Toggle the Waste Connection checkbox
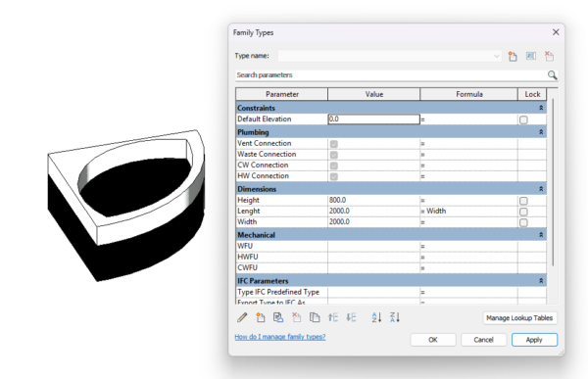 [x=334, y=155]
